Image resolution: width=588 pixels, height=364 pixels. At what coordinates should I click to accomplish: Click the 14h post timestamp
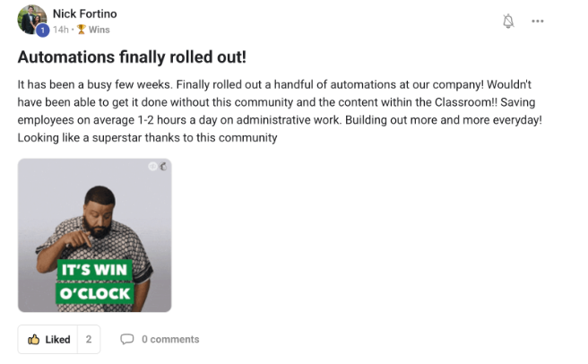click(x=61, y=30)
